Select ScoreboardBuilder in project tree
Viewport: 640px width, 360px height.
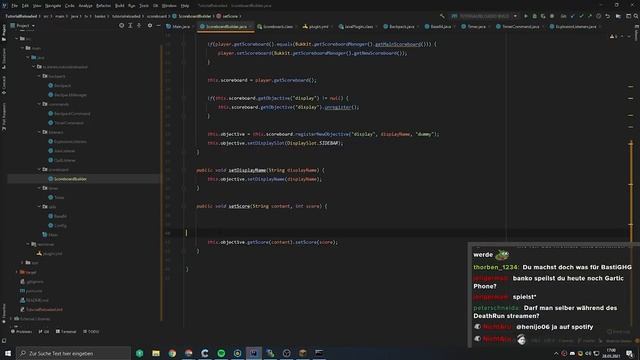pos(67,179)
